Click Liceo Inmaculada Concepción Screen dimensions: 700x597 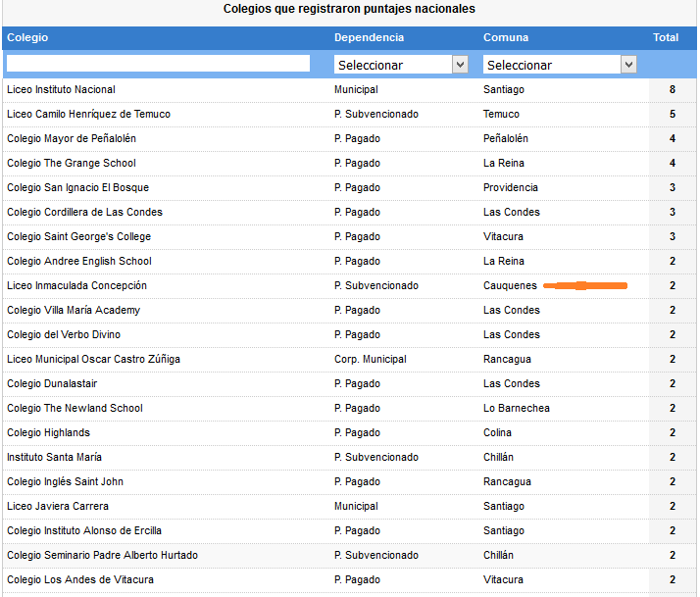[76, 286]
